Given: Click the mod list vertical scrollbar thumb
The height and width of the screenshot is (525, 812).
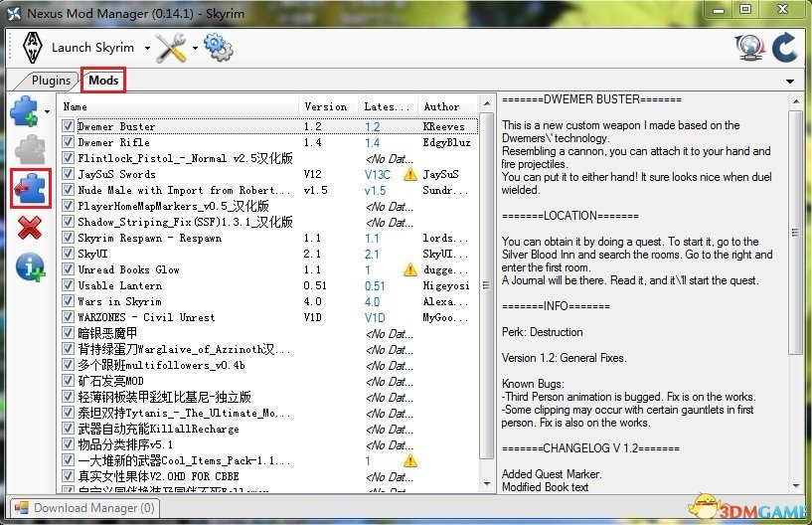Looking at the screenshot, I should (x=486, y=284).
